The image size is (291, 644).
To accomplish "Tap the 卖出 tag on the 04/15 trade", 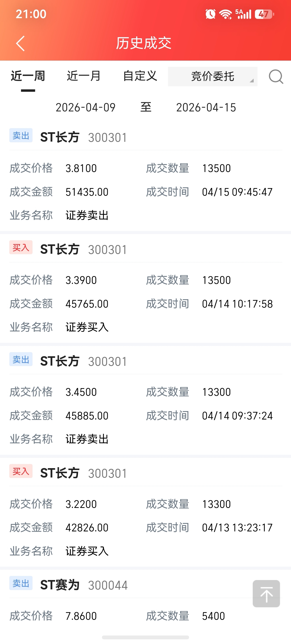I will 21,136.
